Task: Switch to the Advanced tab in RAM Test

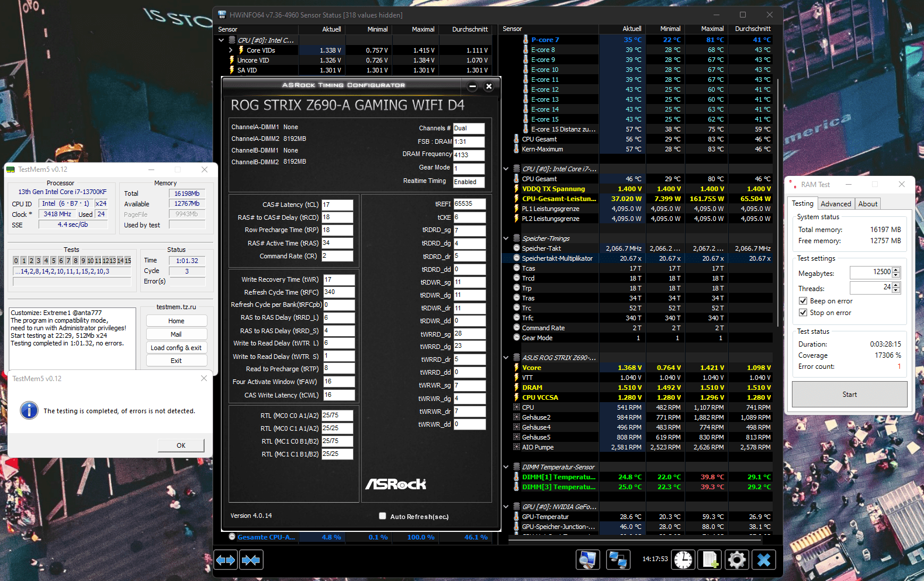Action: pos(836,204)
